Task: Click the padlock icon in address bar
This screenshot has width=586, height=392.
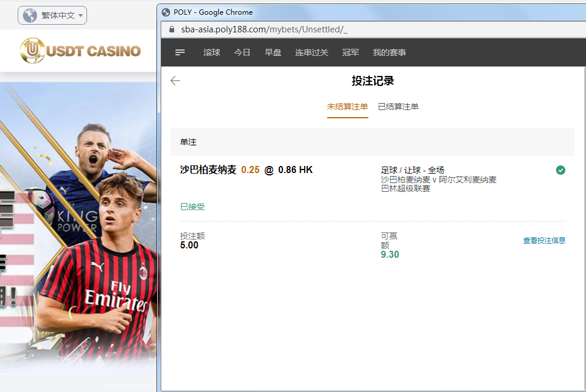Action: (x=172, y=29)
